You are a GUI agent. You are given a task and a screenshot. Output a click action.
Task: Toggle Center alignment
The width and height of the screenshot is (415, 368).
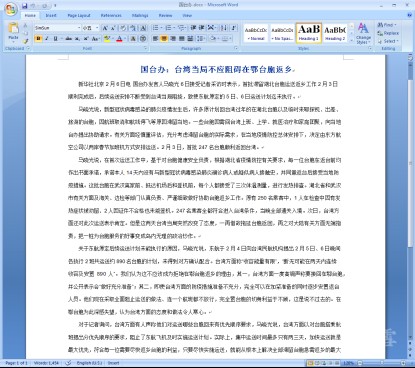pos(164,39)
